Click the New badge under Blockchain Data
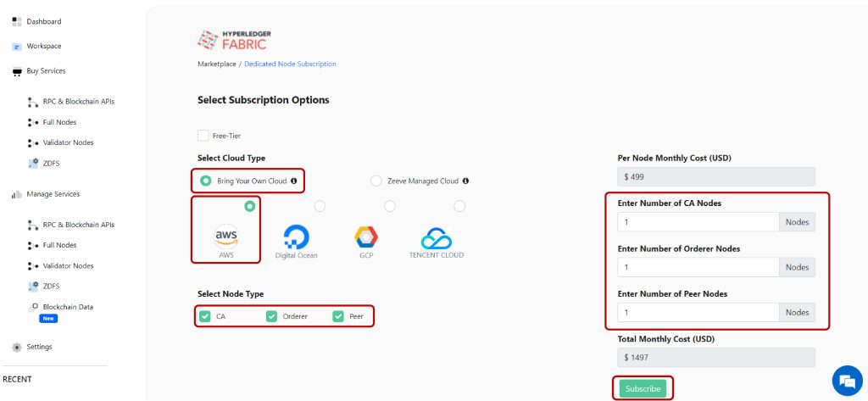The image size is (868, 401). [48, 319]
